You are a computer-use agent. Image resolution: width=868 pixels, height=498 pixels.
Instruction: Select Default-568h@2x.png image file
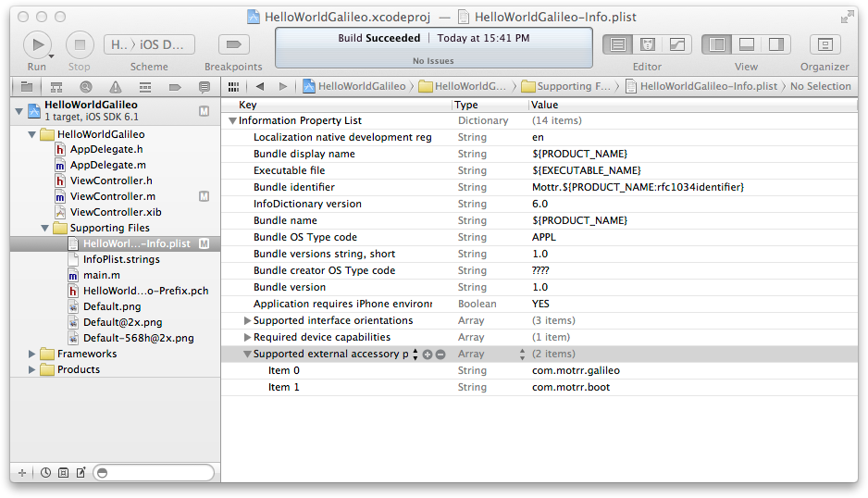click(139, 338)
